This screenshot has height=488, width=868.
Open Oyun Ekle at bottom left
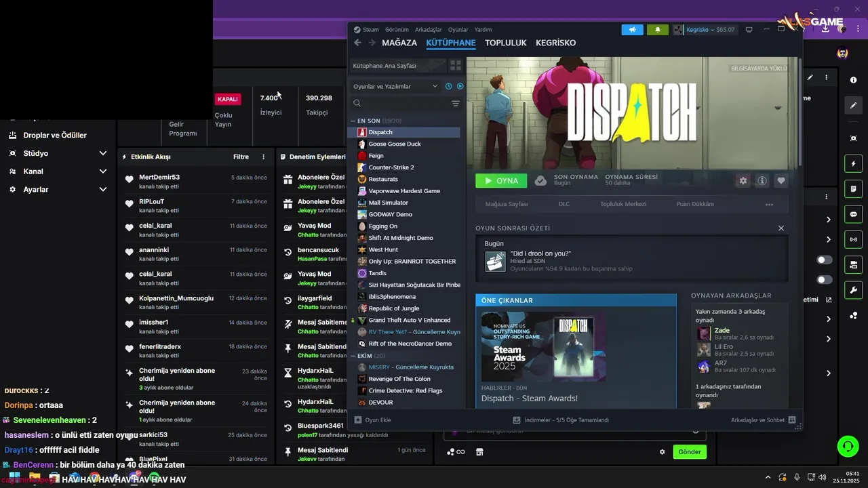pyautogui.click(x=373, y=420)
